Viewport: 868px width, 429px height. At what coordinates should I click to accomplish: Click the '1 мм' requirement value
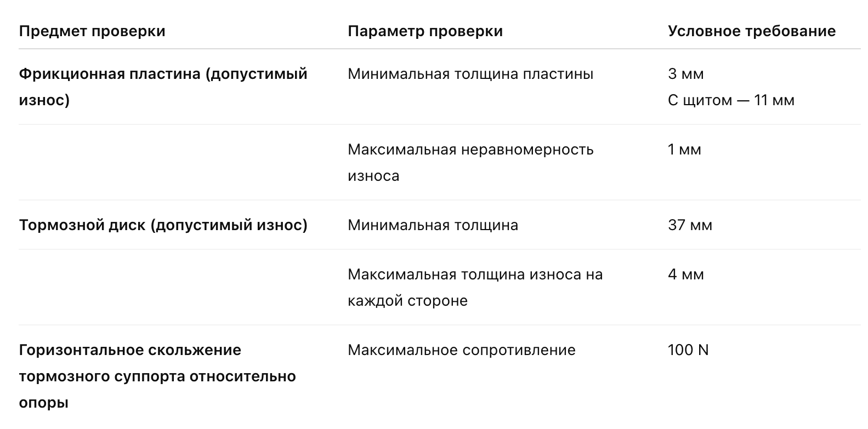(x=684, y=150)
